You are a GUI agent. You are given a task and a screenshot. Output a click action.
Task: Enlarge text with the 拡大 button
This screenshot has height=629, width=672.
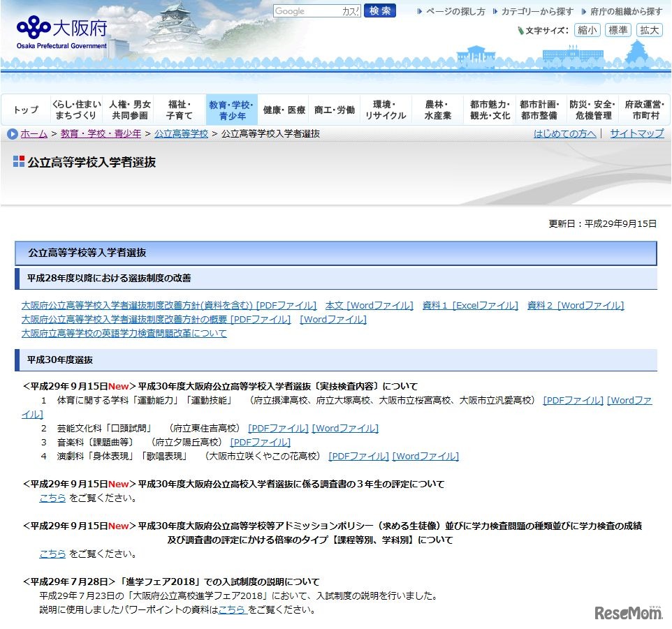[648, 30]
